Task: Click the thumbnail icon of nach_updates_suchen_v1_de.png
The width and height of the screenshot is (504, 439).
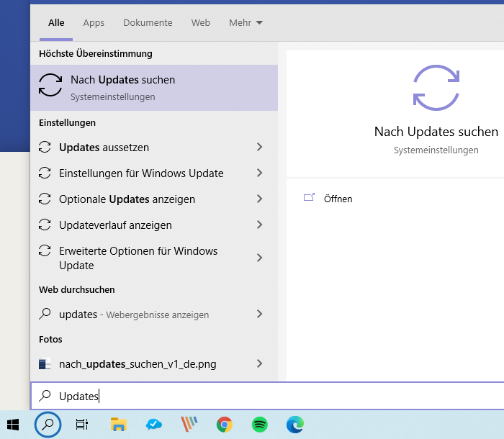Action: pos(45,363)
